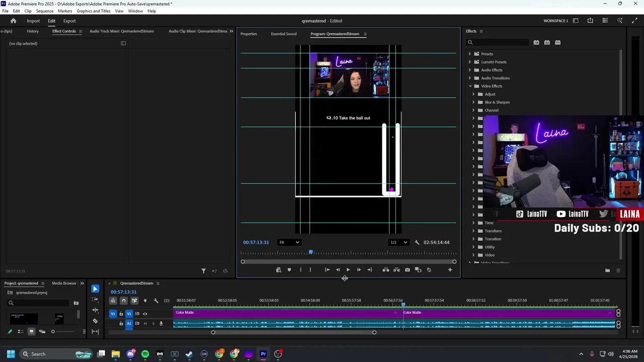Open Quick Export share icon

click(590, 21)
